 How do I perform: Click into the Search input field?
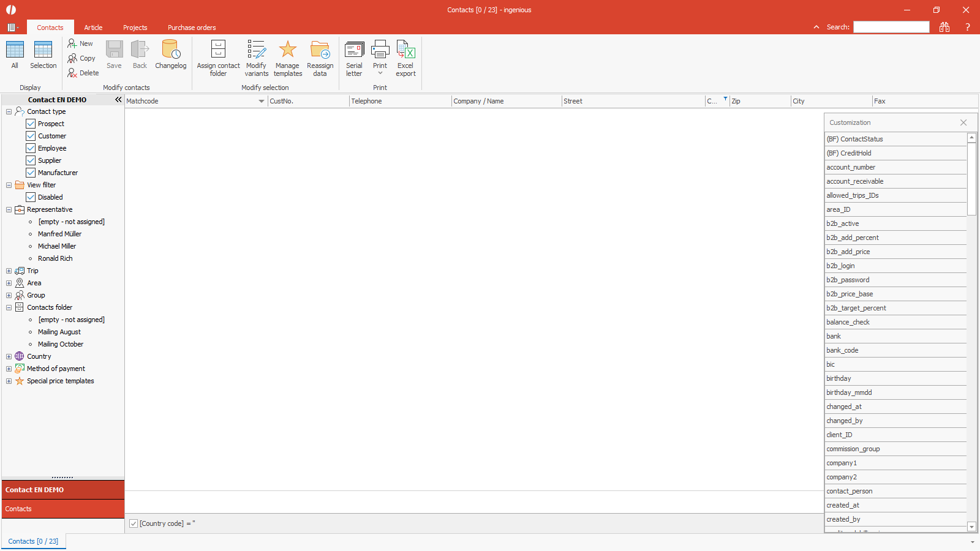tap(891, 27)
